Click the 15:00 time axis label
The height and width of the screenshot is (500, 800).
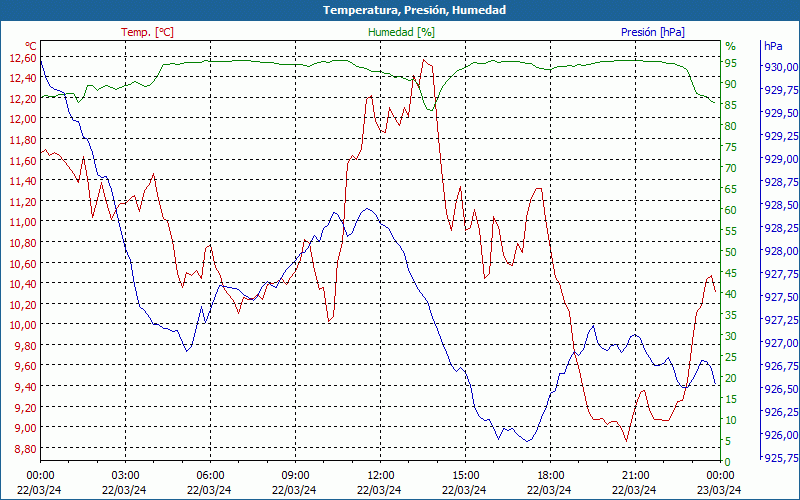coord(465,476)
